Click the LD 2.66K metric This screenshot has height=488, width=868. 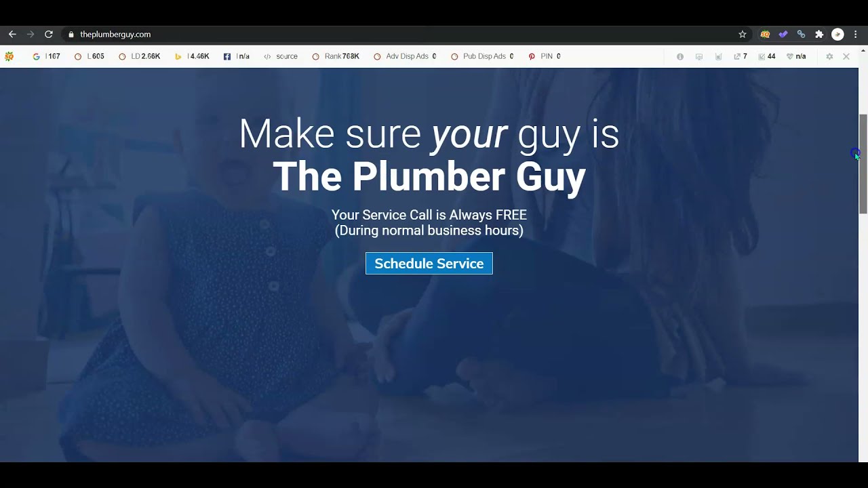point(140,56)
